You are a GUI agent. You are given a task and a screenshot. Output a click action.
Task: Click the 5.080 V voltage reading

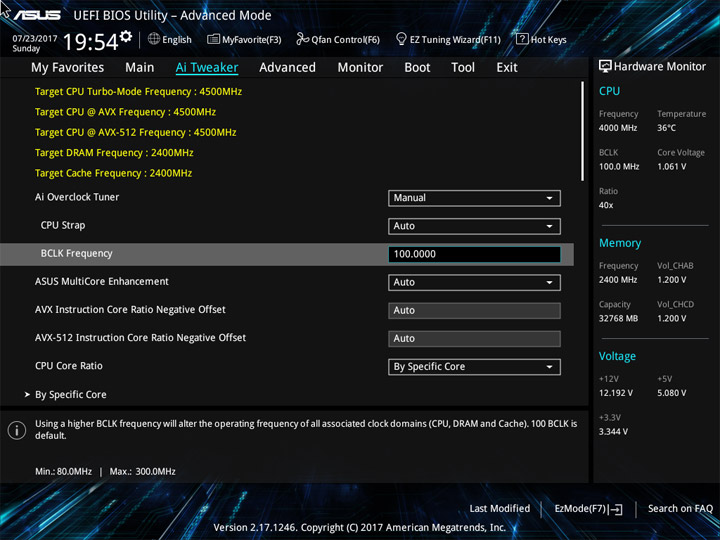point(671,393)
